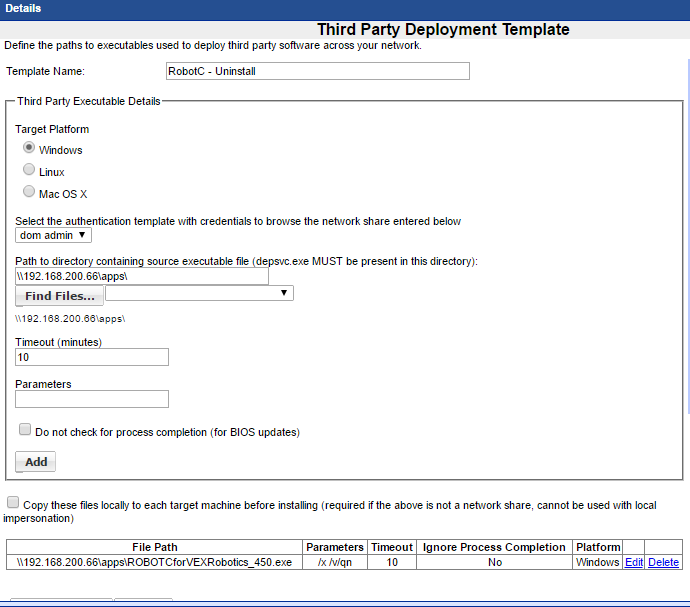
Task: Open the Edit link for the ROBOTC row
Action: [634, 563]
